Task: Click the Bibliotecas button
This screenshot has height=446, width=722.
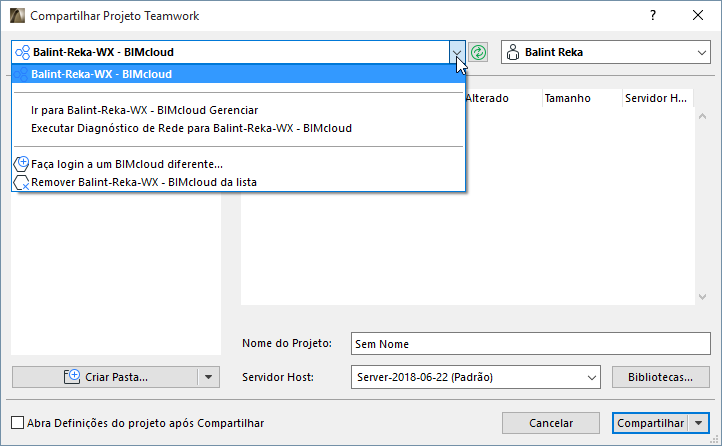Action: pos(660,377)
